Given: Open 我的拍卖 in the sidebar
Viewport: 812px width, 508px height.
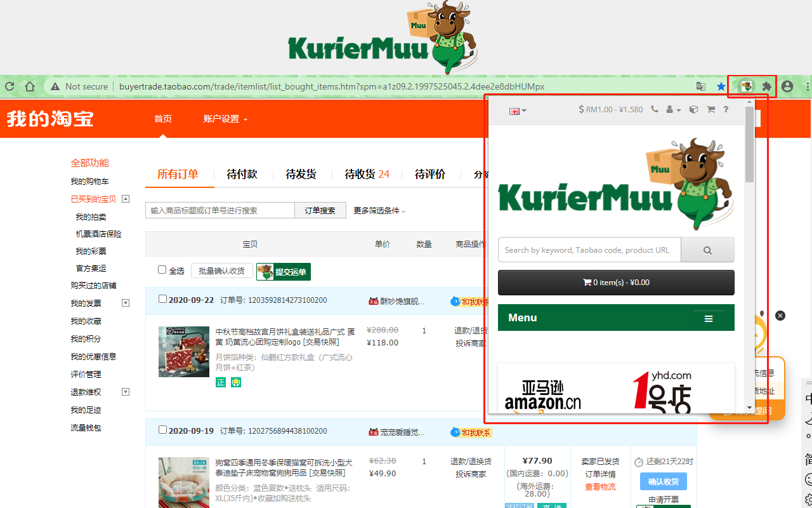Looking at the screenshot, I should click(x=91, y=217).
